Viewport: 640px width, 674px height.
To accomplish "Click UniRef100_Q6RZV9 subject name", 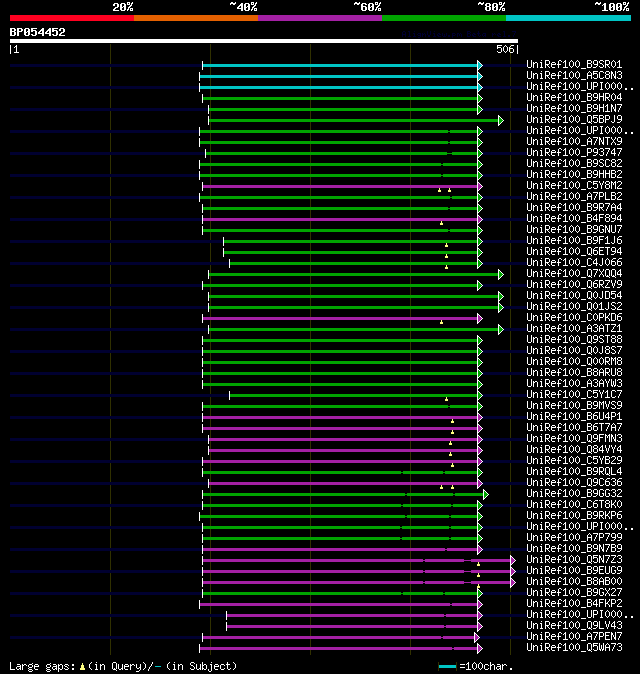I will 574,285.
